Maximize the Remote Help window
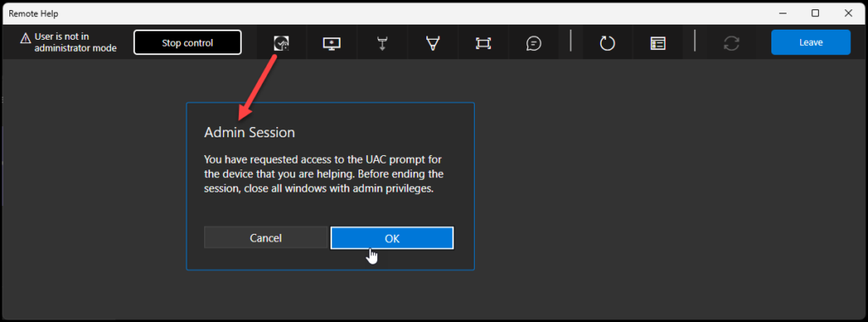Image resolution: width=868 pixels, height=322 pixels. 815,14
